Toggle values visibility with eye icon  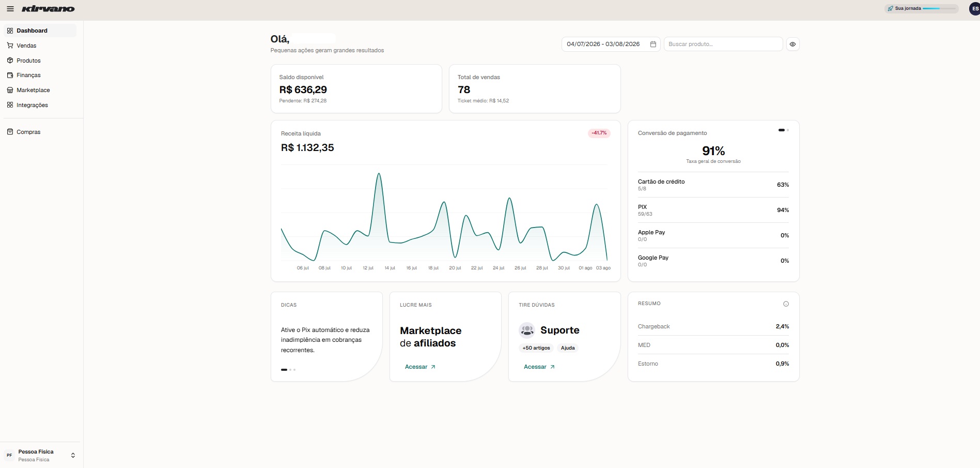point(792,44)
